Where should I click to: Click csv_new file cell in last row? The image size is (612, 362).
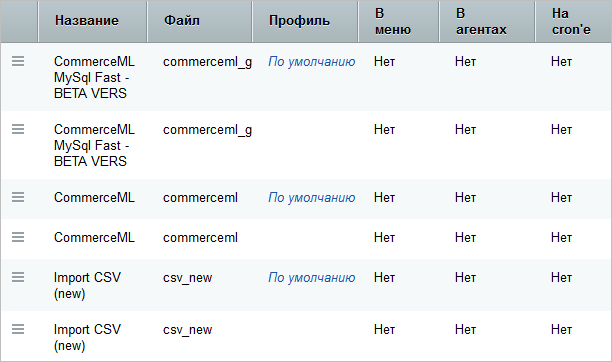tap(187, 330)
